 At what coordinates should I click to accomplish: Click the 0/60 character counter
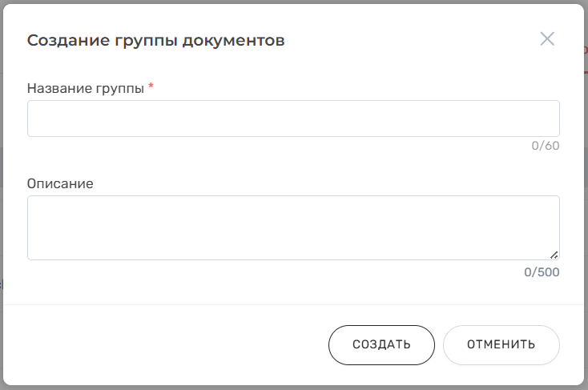tap(545, 147)
